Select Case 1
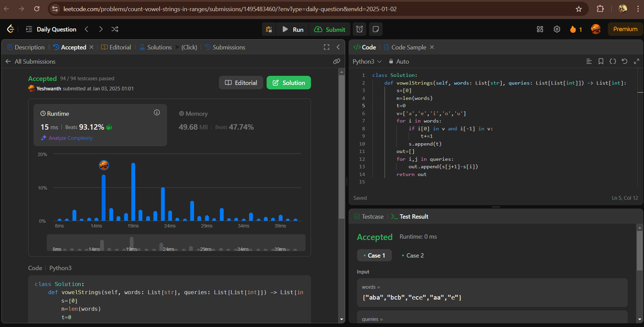This screenshot has height=327, width=644. point(375,255)
